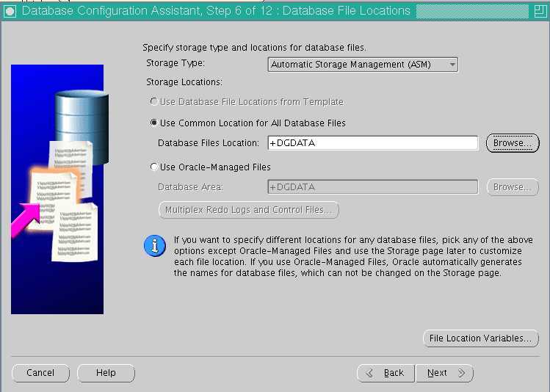
Task: Click the Cancel button
Action: coord(40,373)
